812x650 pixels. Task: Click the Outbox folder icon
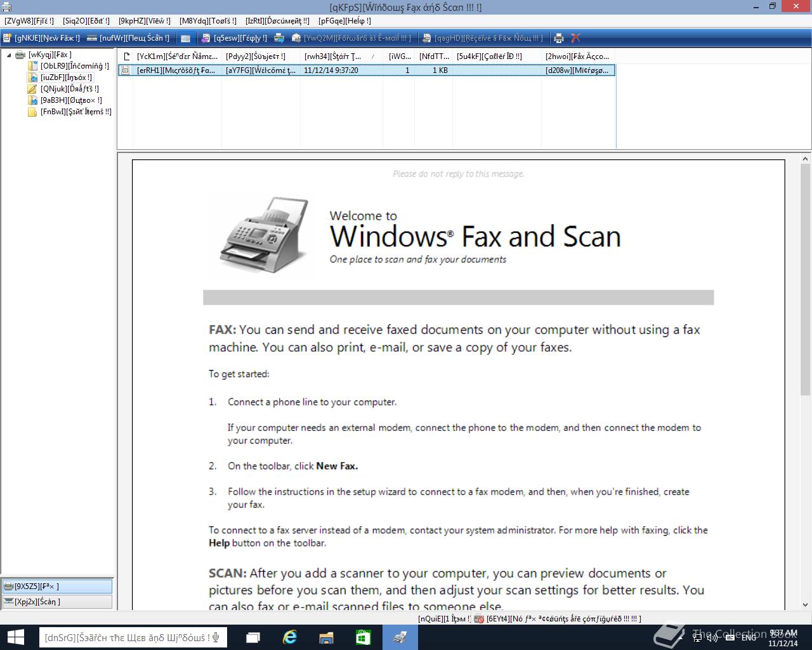click(32, 100)
